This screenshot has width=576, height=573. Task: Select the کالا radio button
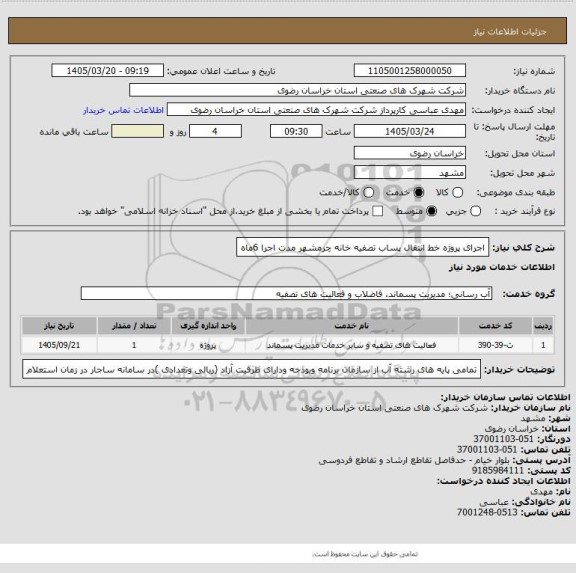(457, 192)
